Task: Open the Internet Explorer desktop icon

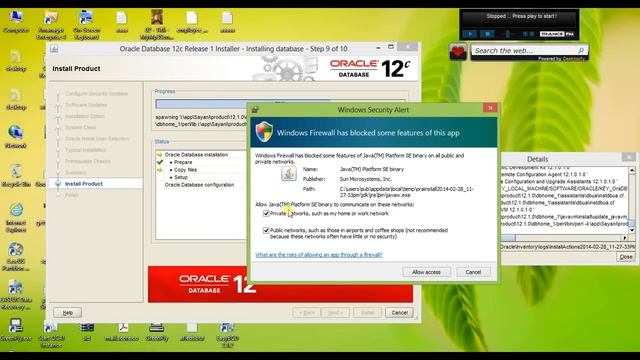Action: tap(16, 216)
